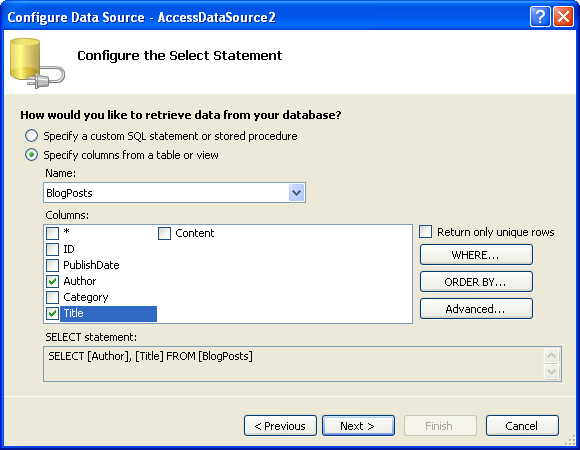Screen dimensions: 580x450
Task: Open the BlogPosts table name dropdown
Action: tap(296, 193)
